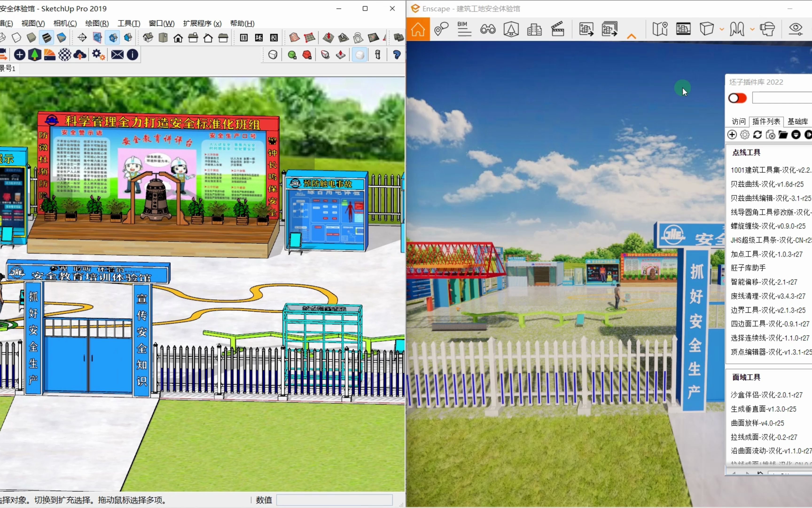Open SketchUp 工具(T) menu
The image size is (812, 508).
click(129, 23)
